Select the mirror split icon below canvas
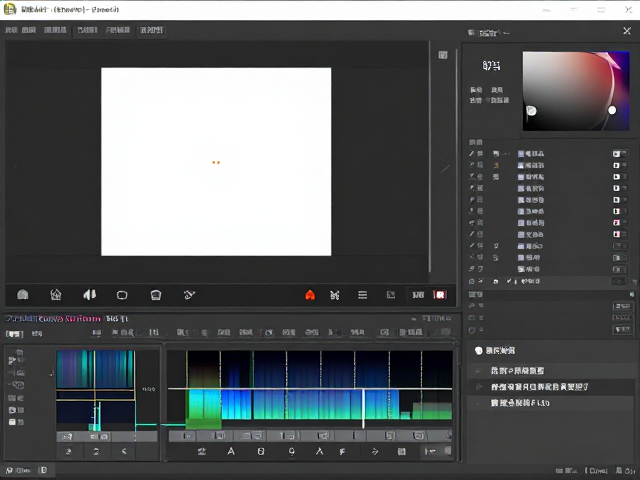640x480 pixels. (89, 295)
